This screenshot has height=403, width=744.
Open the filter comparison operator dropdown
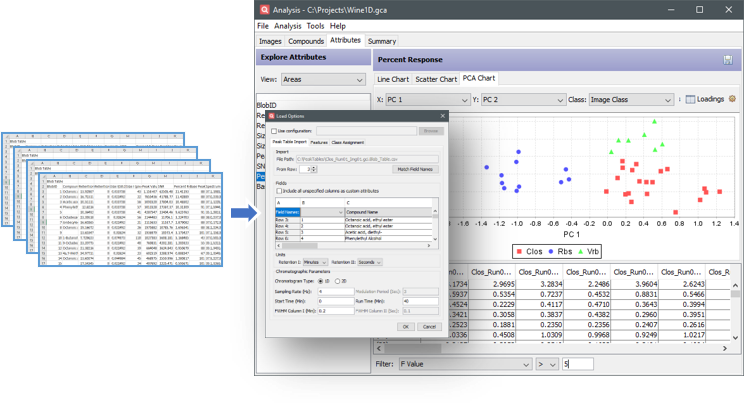547,364
